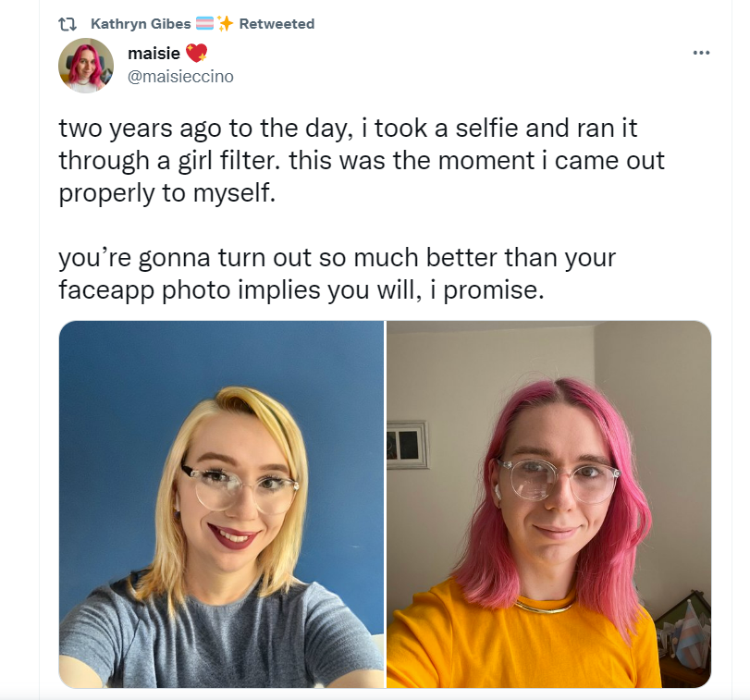Open the @maisieccino handle

click(x=180, y=77)
